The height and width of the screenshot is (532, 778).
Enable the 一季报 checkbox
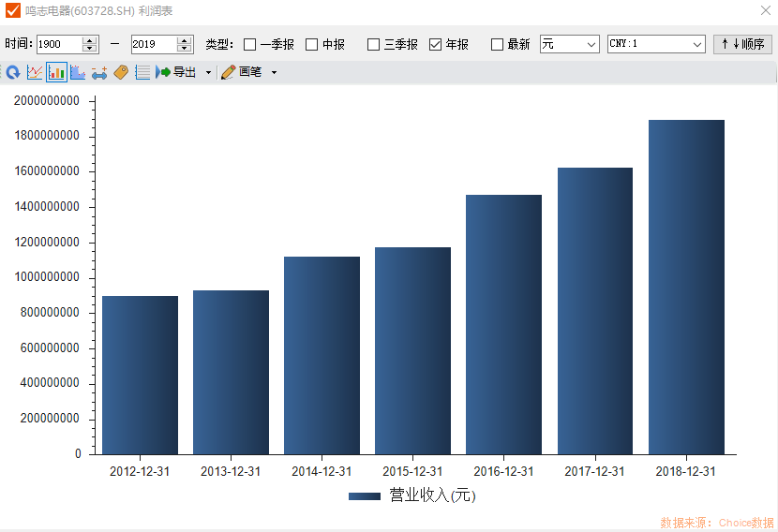250,44
